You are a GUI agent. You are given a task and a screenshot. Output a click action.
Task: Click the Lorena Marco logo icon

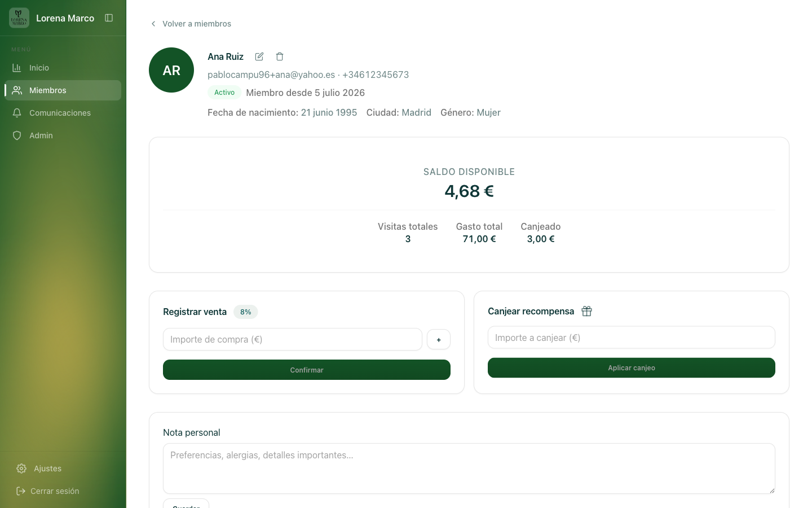pos(19,18)
